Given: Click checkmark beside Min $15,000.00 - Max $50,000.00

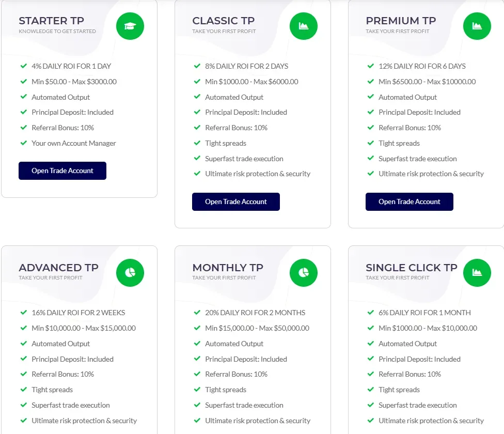Looking at the screenshot, I should coord(197,328).
